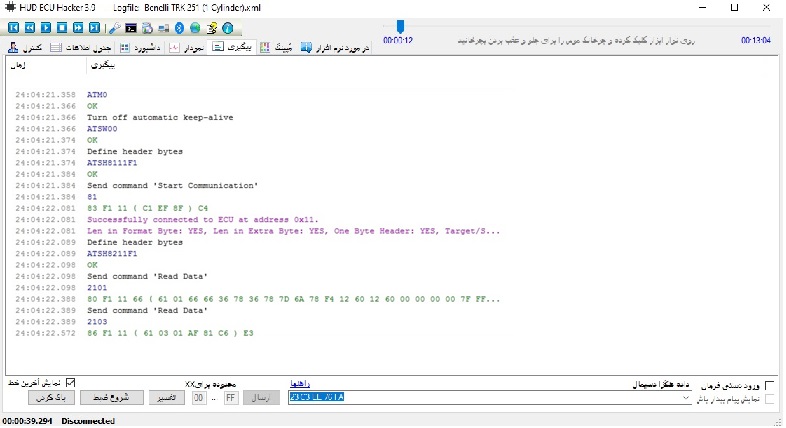Click the Disconnected status text
Screen dimensions: 786x428
pyautogui.click(x=88, y=421)
